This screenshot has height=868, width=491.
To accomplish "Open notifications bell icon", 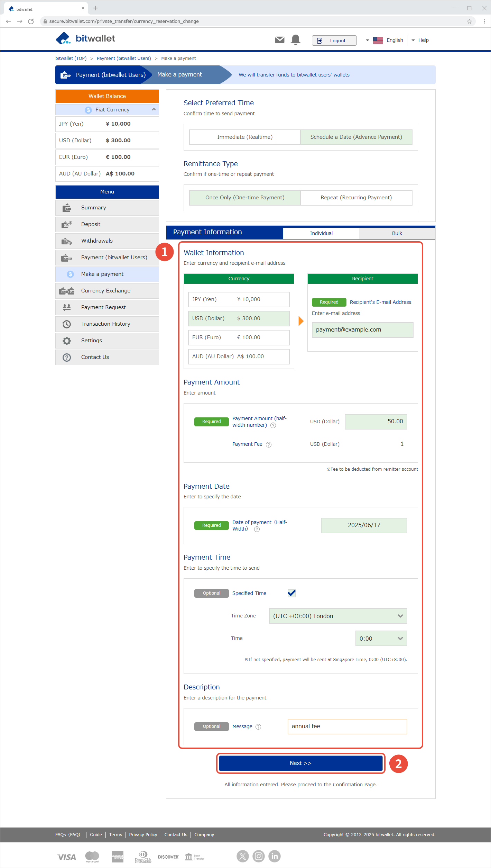I will tap(296, 40).
